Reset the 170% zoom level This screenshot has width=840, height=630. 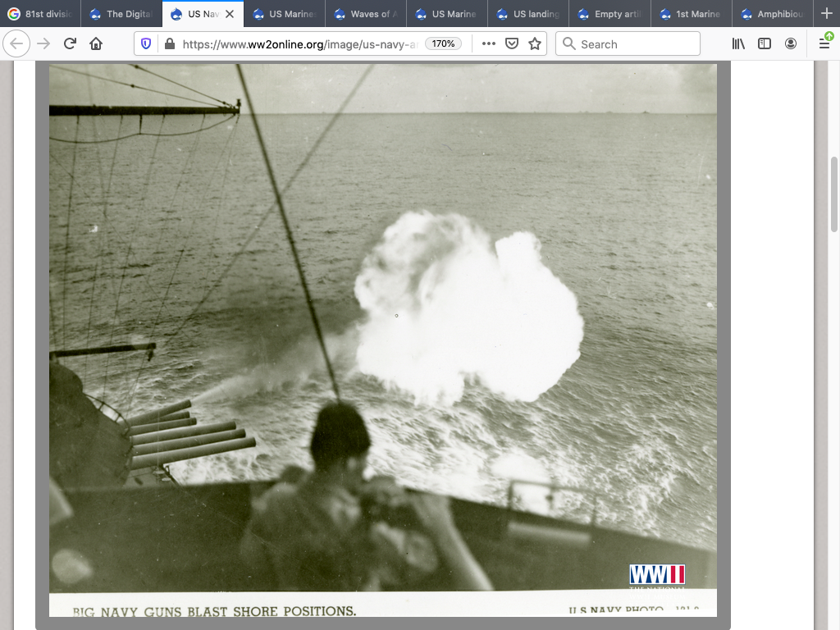443,43
